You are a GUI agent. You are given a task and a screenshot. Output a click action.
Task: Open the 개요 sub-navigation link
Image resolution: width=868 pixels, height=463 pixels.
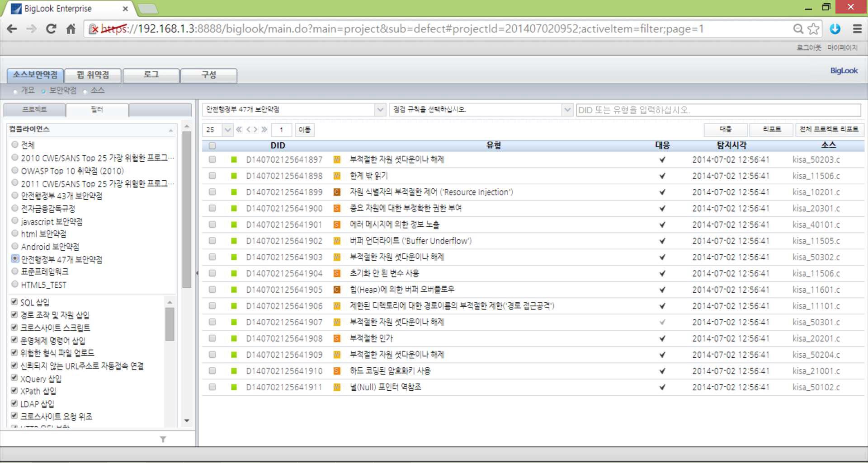tap(28, 90)
